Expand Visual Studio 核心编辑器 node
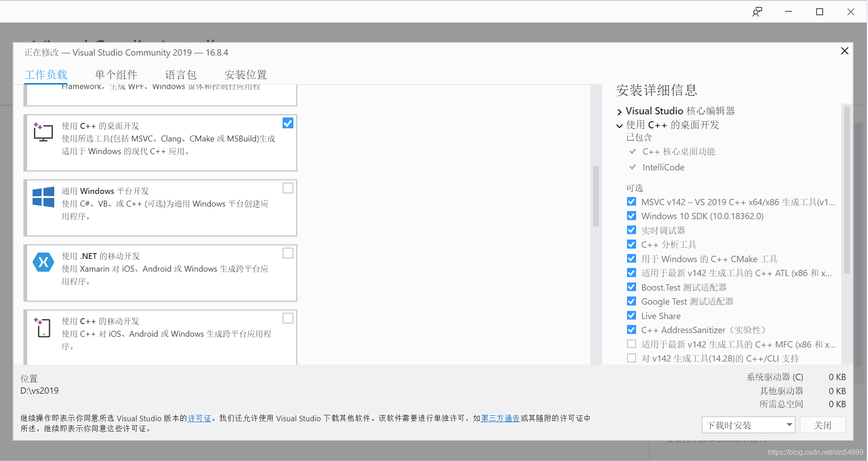The width and height of the screenshot is (868, 461). [619, 112]
